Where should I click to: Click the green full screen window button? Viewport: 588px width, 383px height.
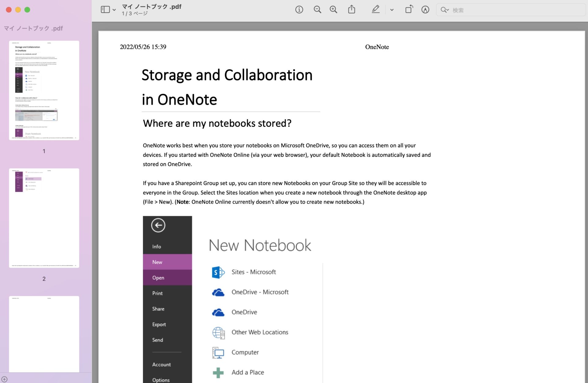[x=27, y=10]
